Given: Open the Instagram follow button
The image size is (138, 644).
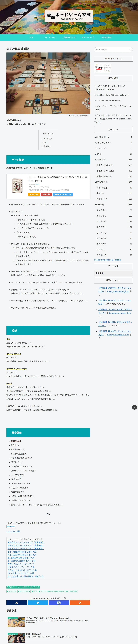Looking at the screenshot, I should coord(59,603).
